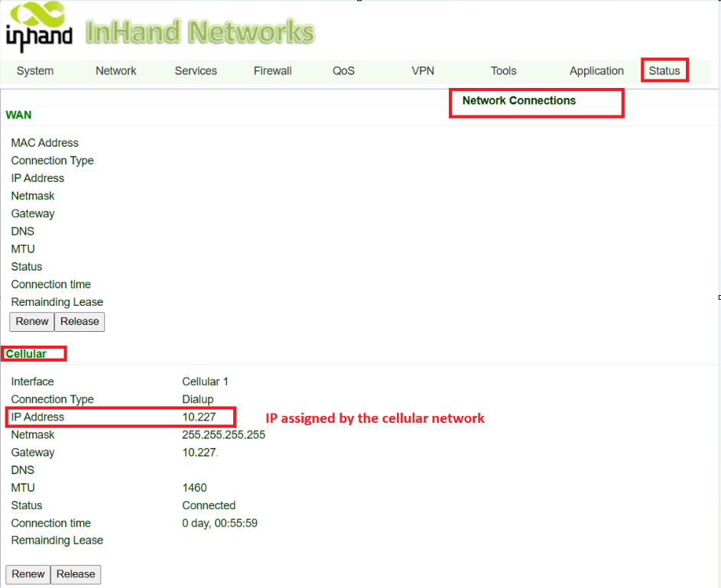Select the Cellular Gateway value 10.227
Image resolution: width=721 pixels, height=588 pixels.
coord(199,453)
